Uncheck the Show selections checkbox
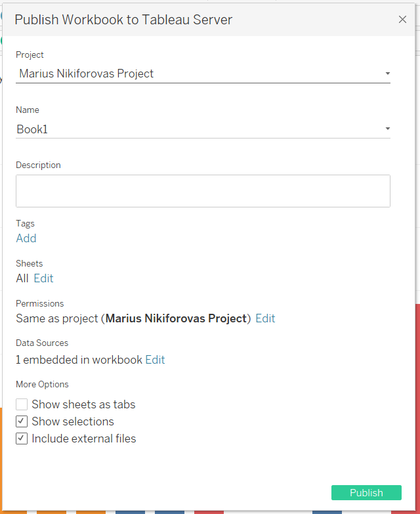This screenshot has width=420, height=514. 22,421
